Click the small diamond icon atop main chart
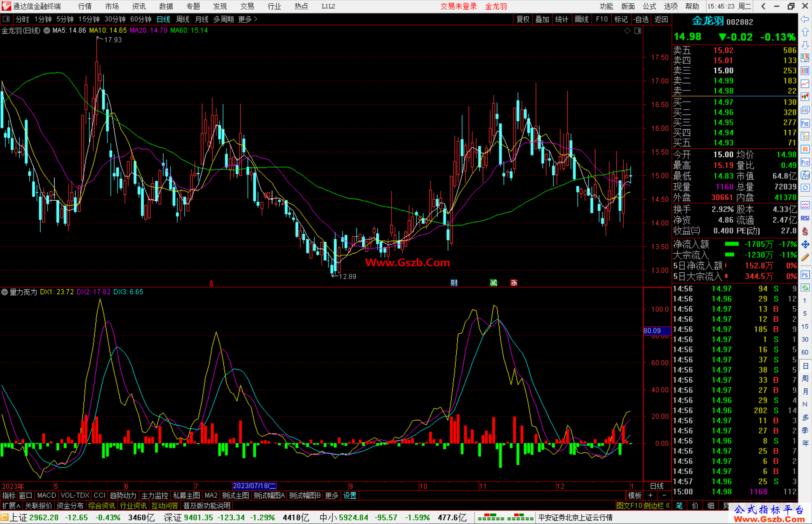 pyautogui.click(x=627, y=31)
